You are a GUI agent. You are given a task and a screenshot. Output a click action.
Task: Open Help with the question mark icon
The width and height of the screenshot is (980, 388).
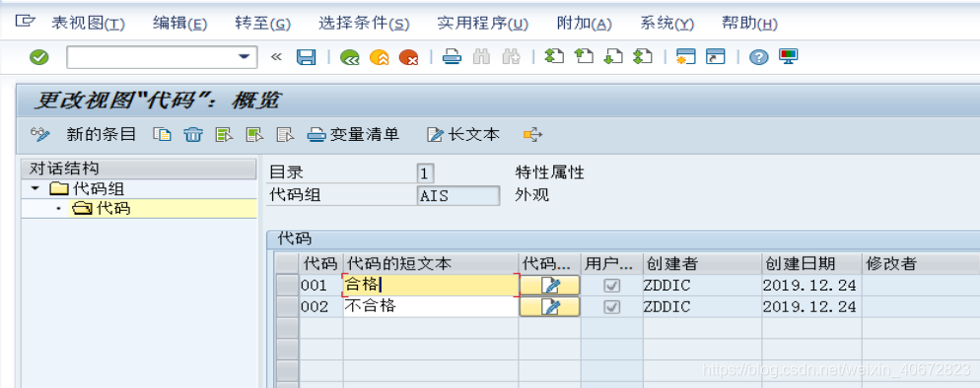point(759,57)
